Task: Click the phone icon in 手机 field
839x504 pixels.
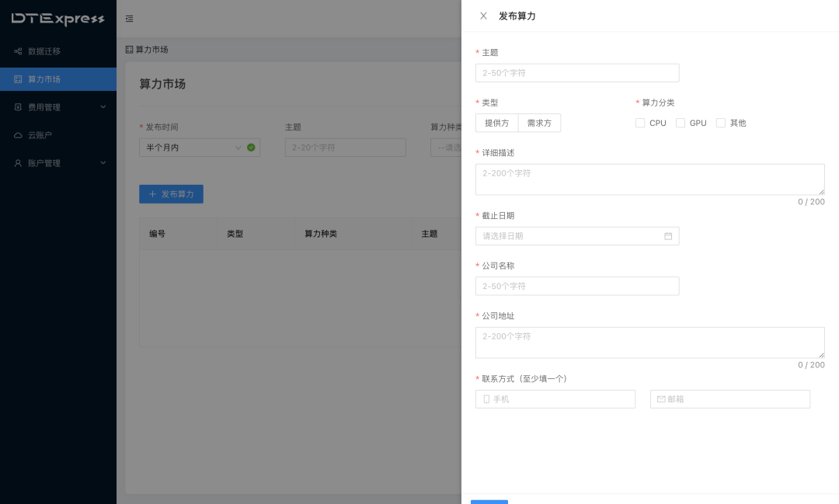Action: [x=486, y=399]
